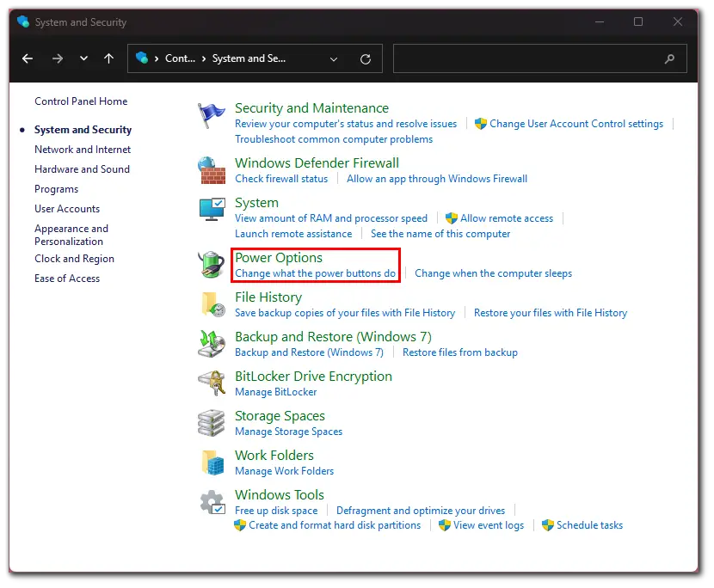
Task: Defragment and optimize your drives
Action: tap(421, 511)
